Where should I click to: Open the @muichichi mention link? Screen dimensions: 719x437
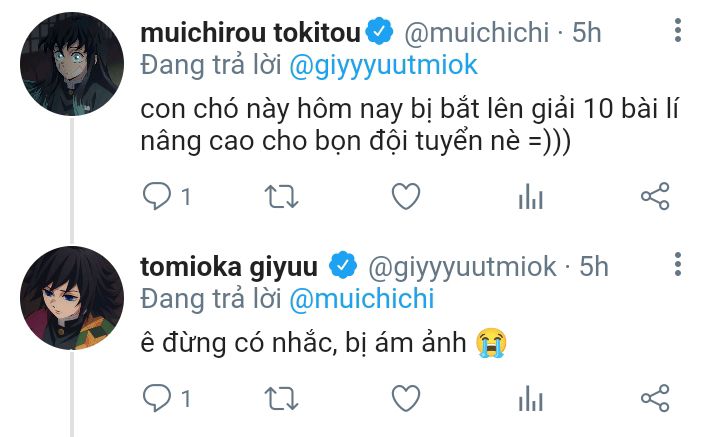pyautogui.click(x=363, y=299)
